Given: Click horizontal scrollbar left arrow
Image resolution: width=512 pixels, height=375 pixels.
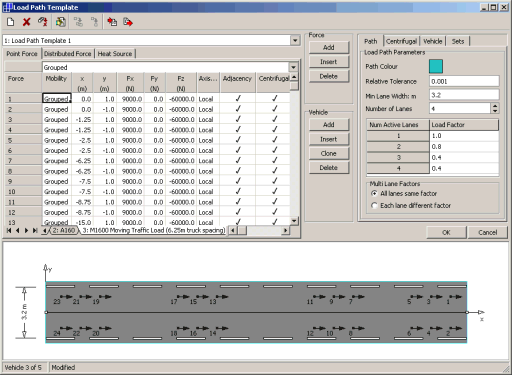Looking at the screenshot, I should [233, 230].
